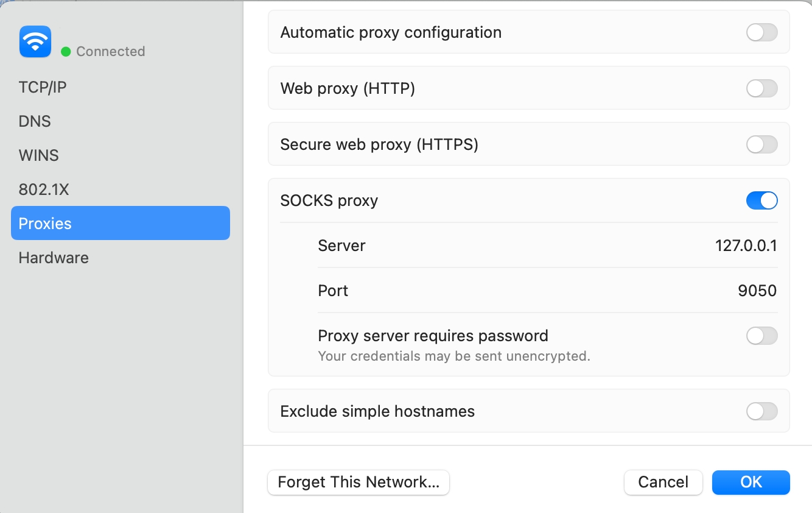Confirm changes with the OK button
The height and width of the screenshot is (513, 812).
click(x=751, y=483)
